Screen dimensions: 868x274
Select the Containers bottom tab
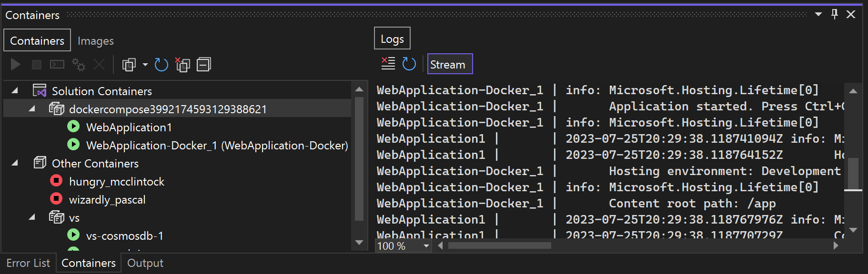click(x=89, y=263)
